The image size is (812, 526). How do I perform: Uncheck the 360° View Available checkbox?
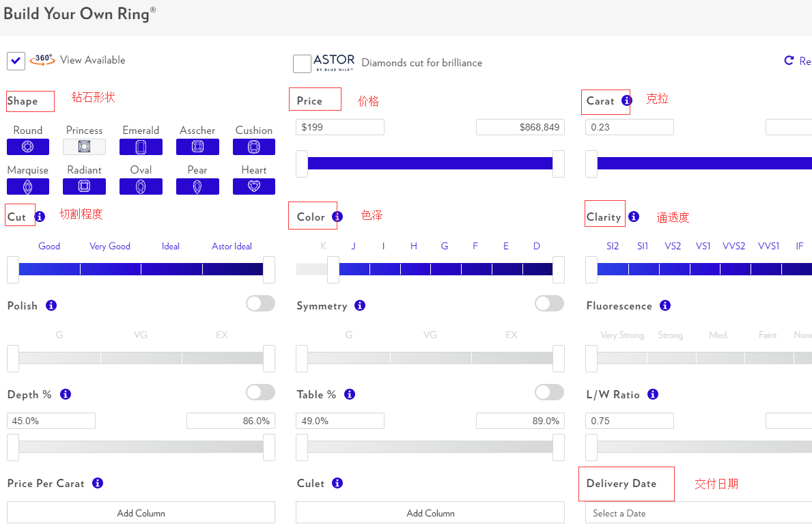(x=16, y=61)
